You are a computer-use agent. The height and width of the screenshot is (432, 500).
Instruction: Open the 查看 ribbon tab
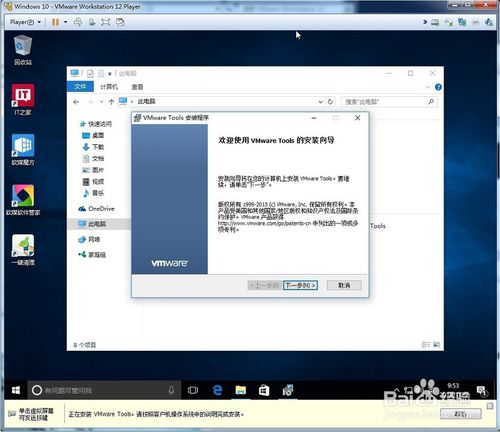point(137,87)
